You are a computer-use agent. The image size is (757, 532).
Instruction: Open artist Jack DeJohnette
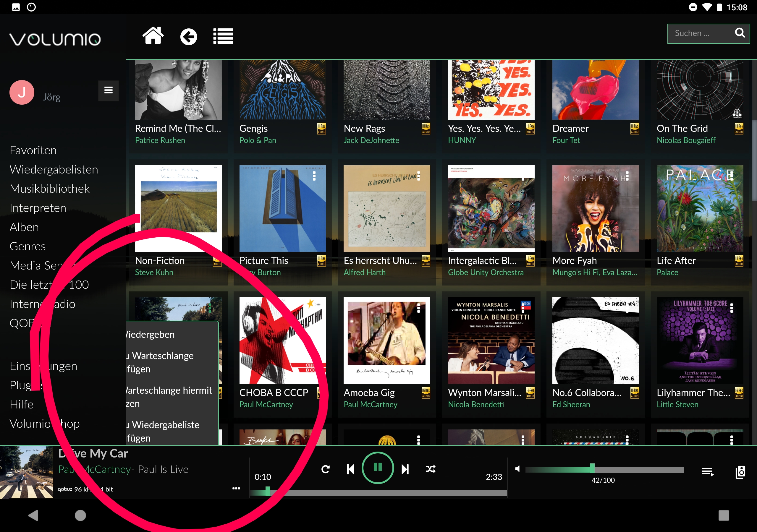coord(371,140)
